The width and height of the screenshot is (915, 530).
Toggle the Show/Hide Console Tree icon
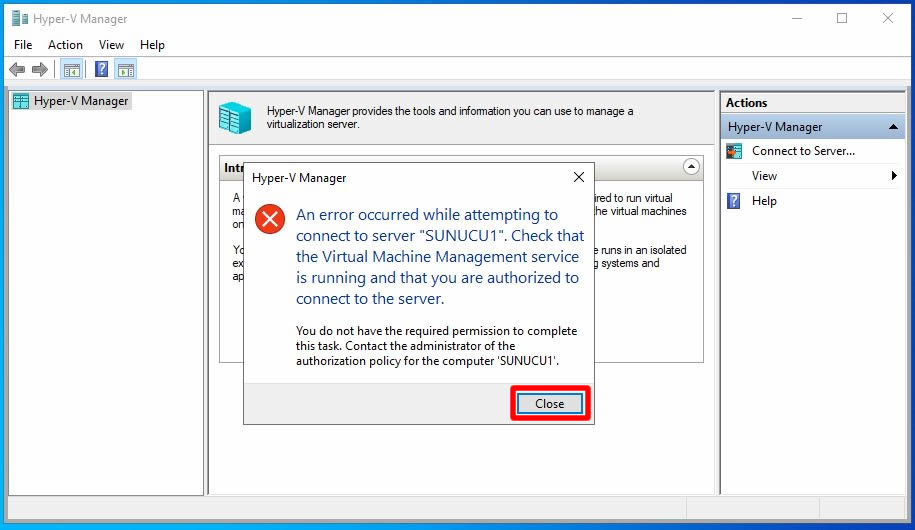point(72,70)
